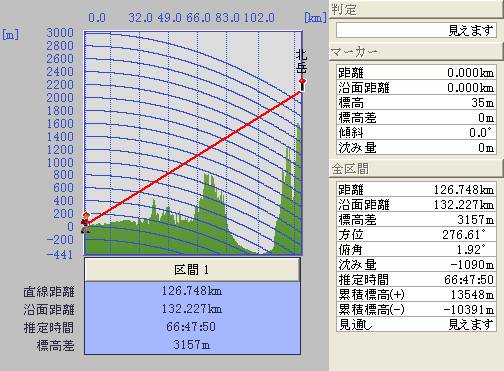
Task: Click the hiker start marker icon
Action: click(86, 222)
